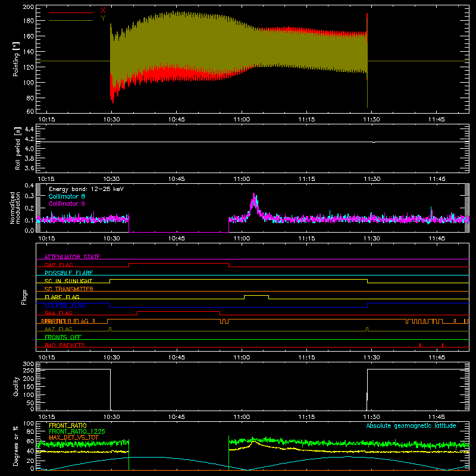Viewport: 476px width, 476px height.
Task: Click the red X legend label
Action: (x=103, y=11)
